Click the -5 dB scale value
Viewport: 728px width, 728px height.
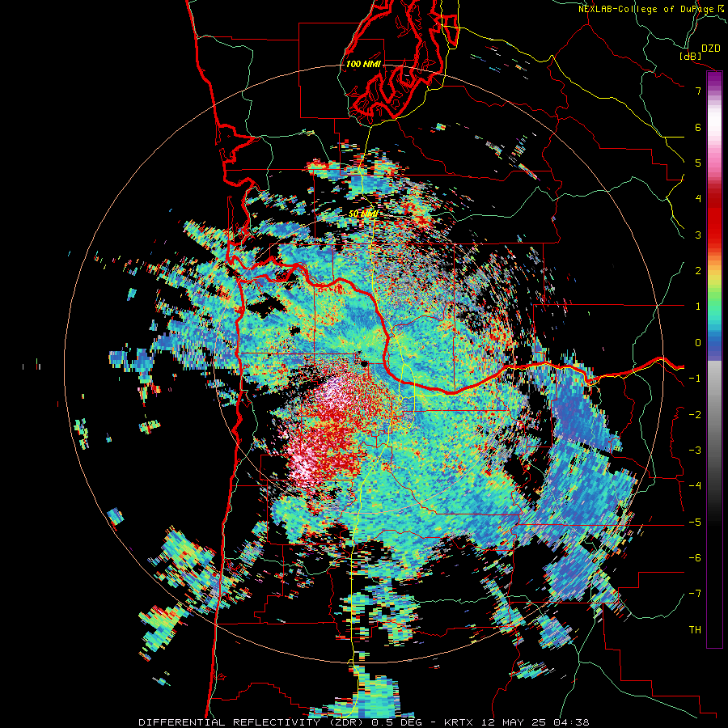pos(695,523)
